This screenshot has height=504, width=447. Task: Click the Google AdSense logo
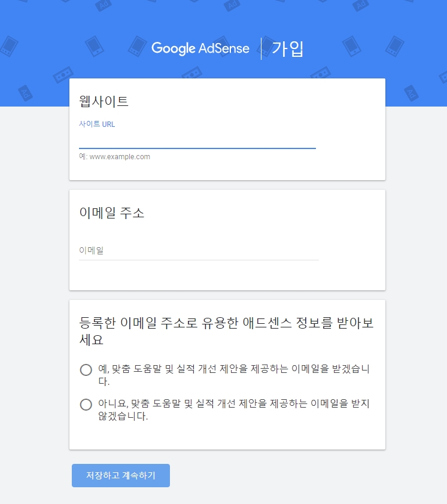click(200, 48)
